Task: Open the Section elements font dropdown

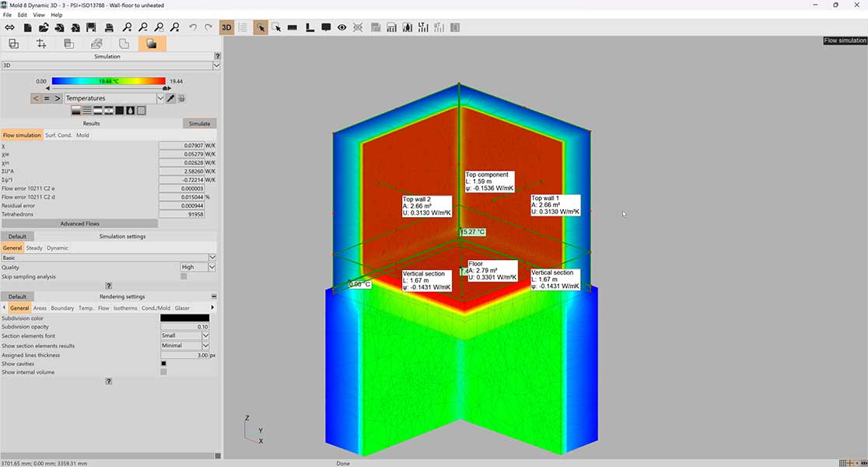Action: 184,336
